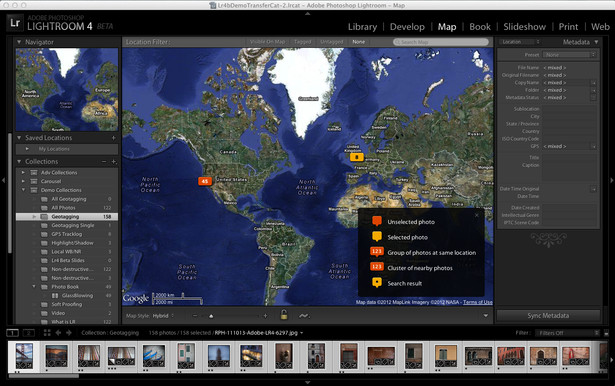Go back with the filmstrip left arrow
The image size is (615, 386).
click(58, 333)
